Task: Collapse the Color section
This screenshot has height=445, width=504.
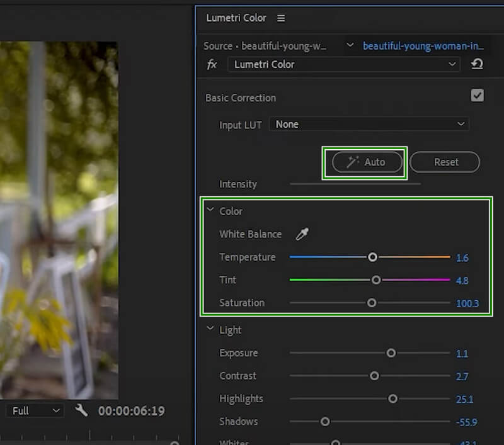Action: point(210,211)
